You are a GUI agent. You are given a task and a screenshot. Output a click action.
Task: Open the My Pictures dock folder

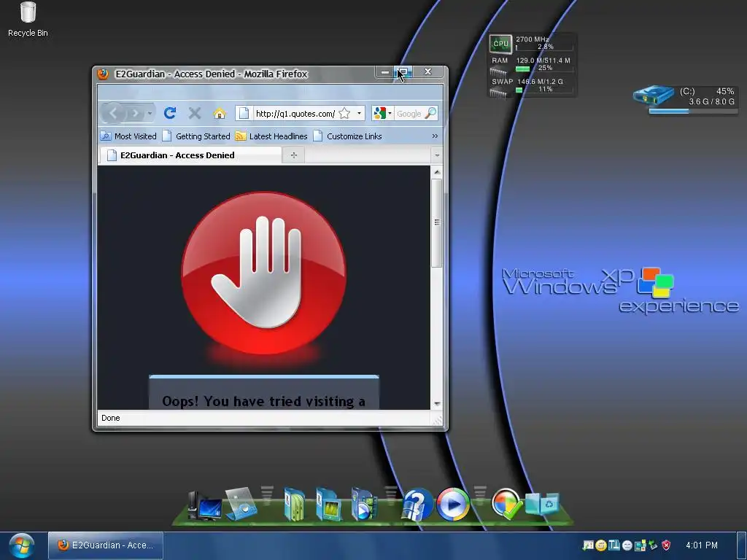tap(329, 504)
